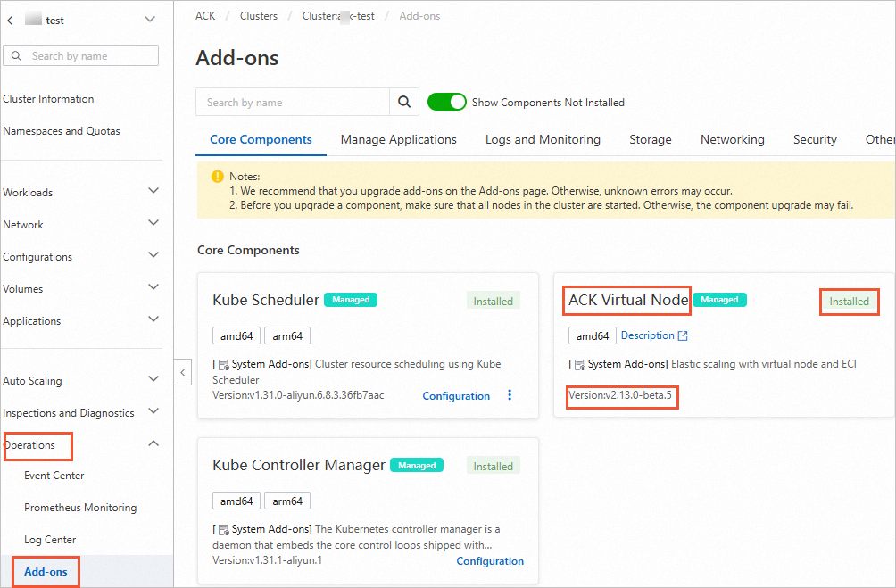Click Kube Scheduler version text
The image size is (896, 588).
coord(298,395)
